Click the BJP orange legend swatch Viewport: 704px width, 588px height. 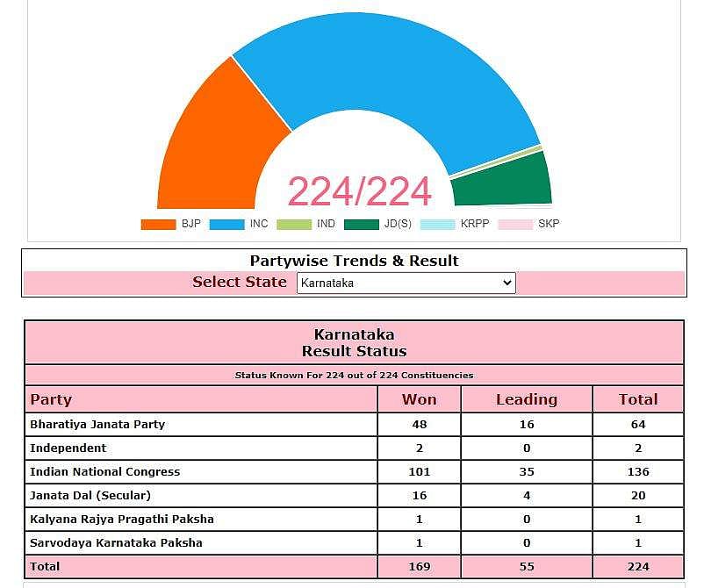click(x=158, y=224)
